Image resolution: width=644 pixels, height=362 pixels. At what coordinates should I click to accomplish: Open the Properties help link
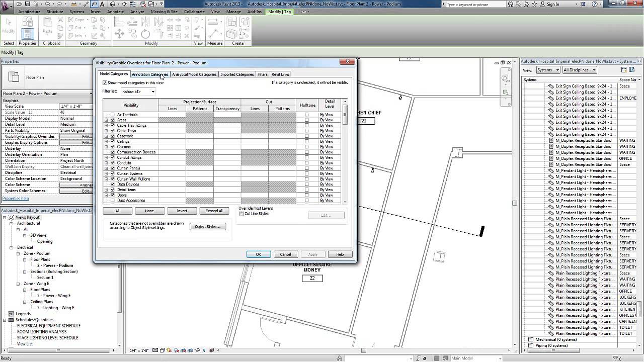click(x=16, y=199)
